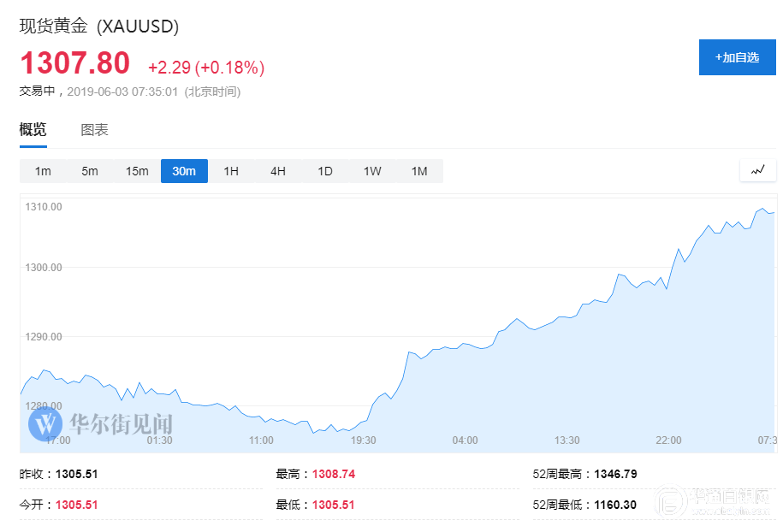Click the chart at 04:00 marker
The image size is (783, 532).
click(465, 440)
